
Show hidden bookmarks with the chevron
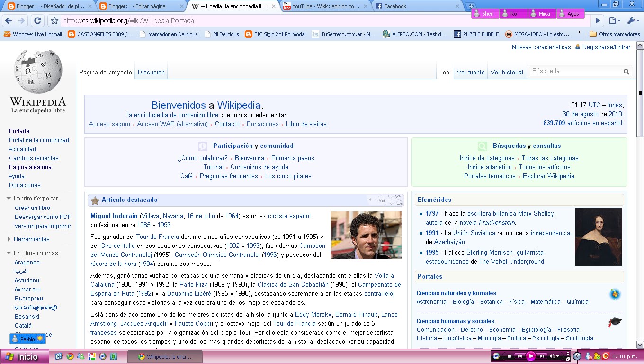pos(580,33)
